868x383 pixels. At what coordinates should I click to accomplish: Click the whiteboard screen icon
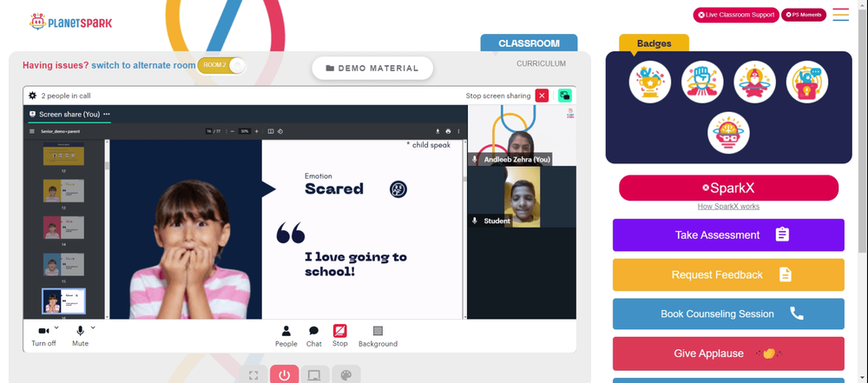[x=315, y=375]
